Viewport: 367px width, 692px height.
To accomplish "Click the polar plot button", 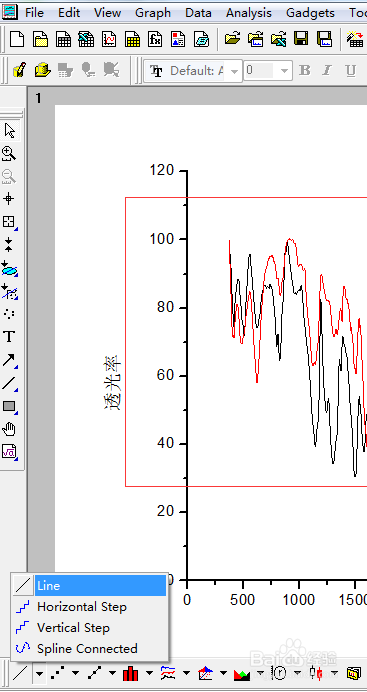I will pyautogui.click(x=280, y=673).
